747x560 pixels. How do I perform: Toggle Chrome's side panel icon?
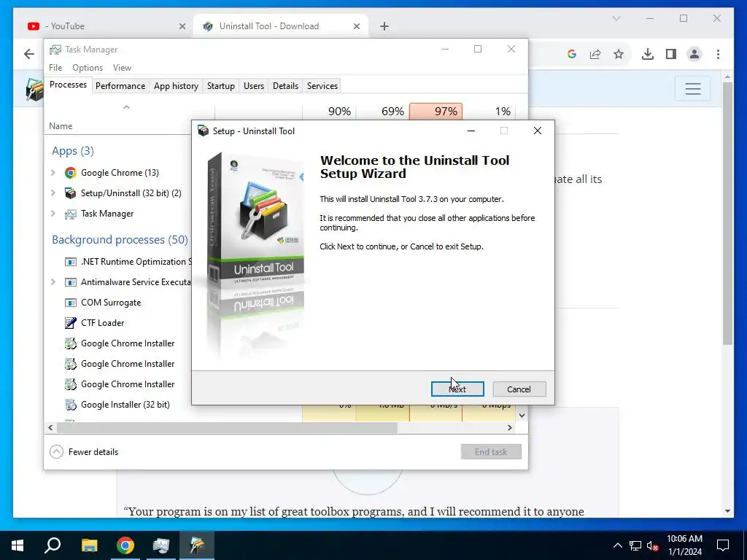pos(671,54)
